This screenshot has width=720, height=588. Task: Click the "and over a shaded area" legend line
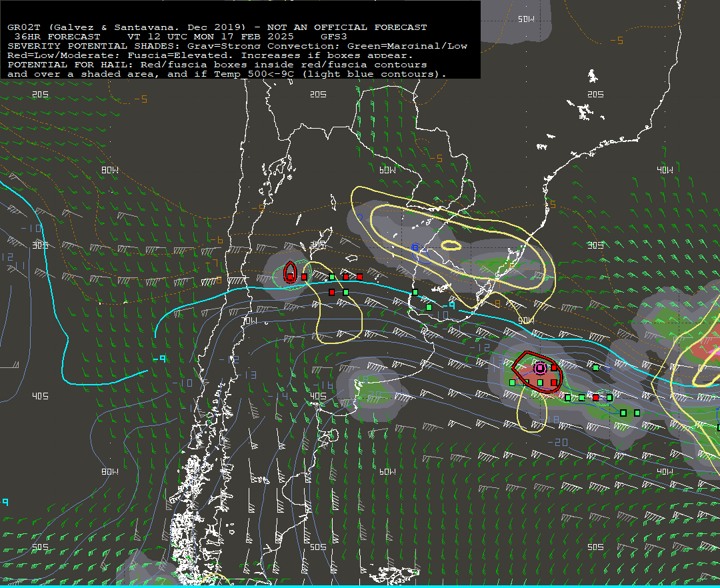pos(227,74)
